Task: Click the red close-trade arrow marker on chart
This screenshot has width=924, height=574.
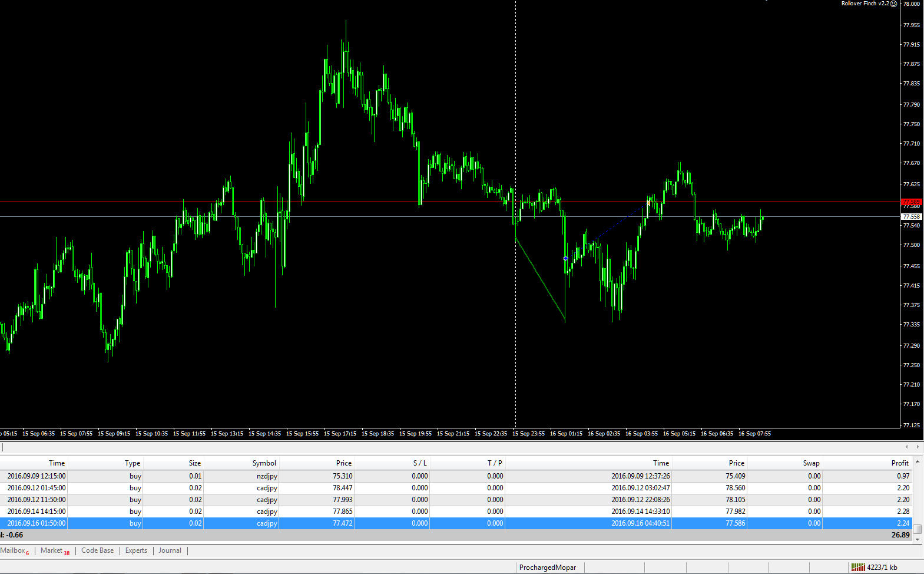Action: tap(648, 203)
